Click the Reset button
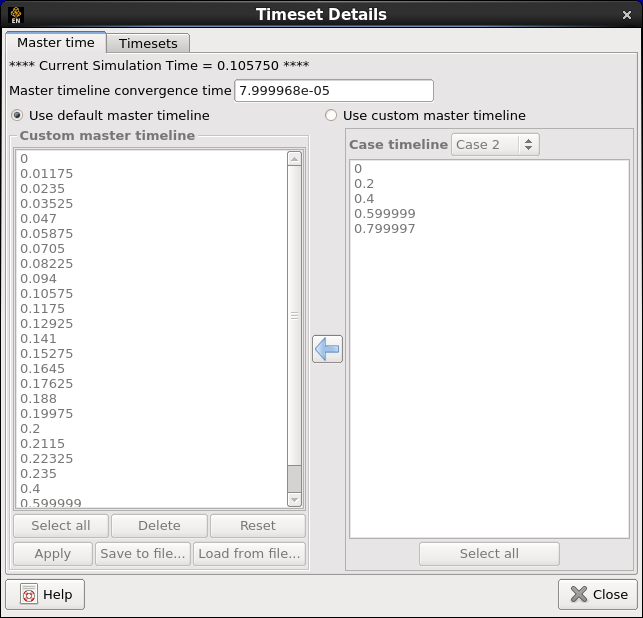 (x=258, y=526)
